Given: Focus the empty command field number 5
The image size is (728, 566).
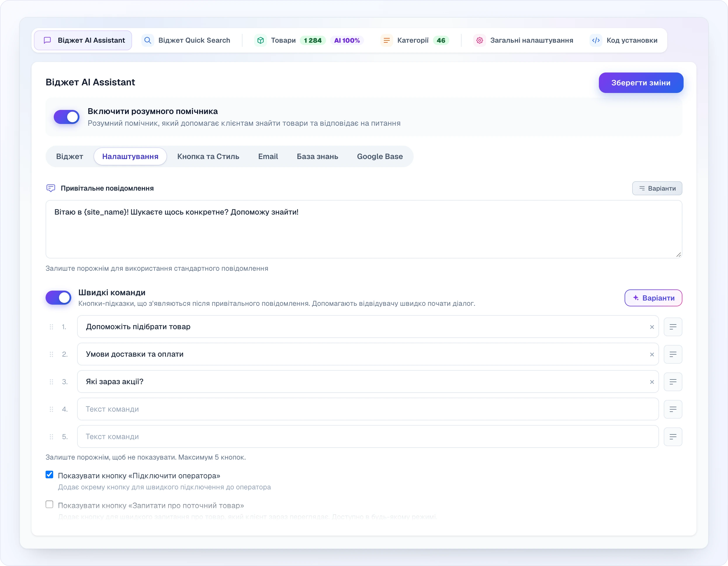Looking at the screenshot, I should coord(368,436).
